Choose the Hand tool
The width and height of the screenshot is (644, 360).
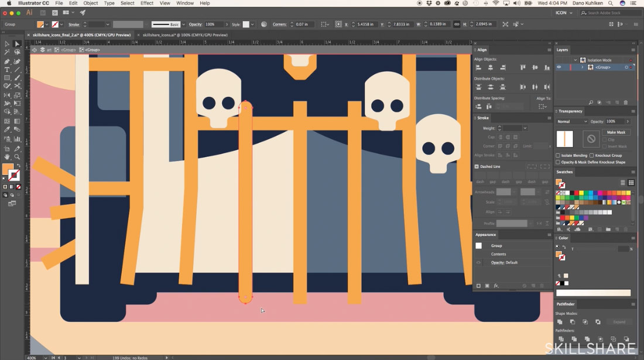7,157
